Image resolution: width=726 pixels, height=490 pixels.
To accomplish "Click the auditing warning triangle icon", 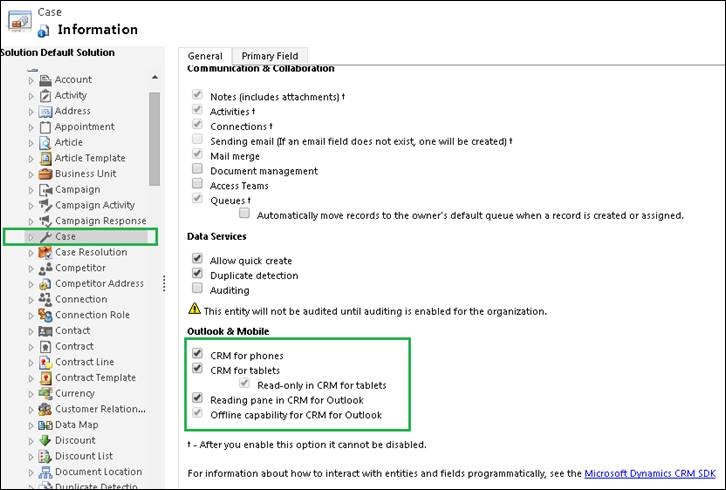I will [x=194, y=308].
